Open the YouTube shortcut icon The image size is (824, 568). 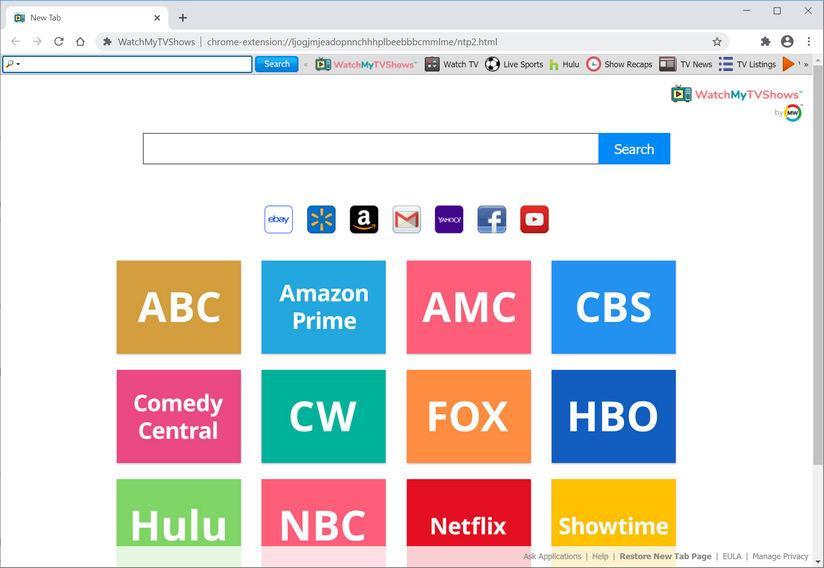tap(534, 219)
